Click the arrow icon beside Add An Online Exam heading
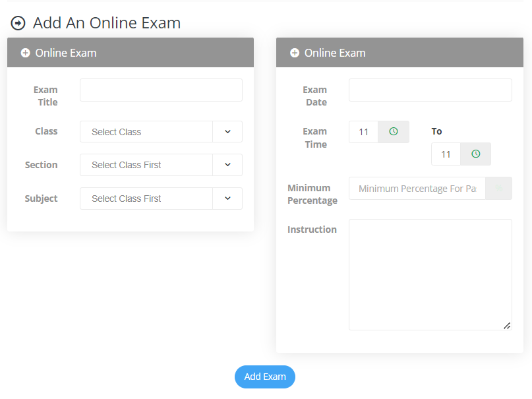The width and height of the screenshot is (532, 399). tap(18, 22)
